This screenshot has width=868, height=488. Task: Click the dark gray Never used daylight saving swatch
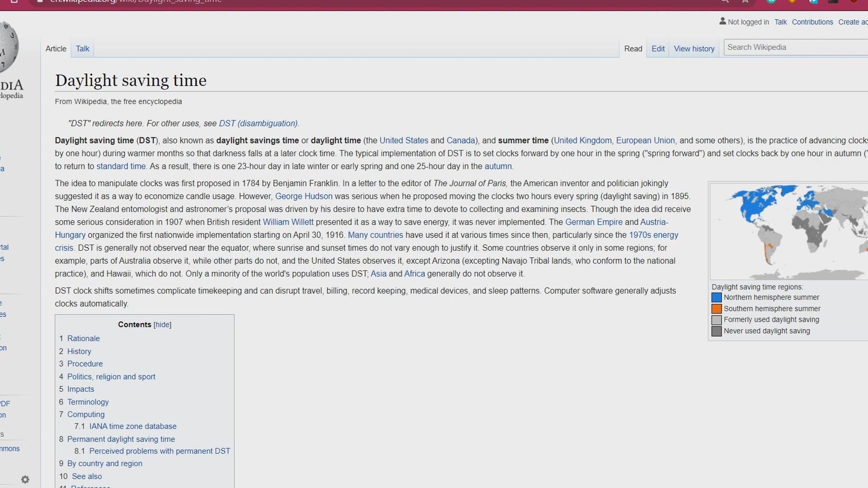point(716,331)
